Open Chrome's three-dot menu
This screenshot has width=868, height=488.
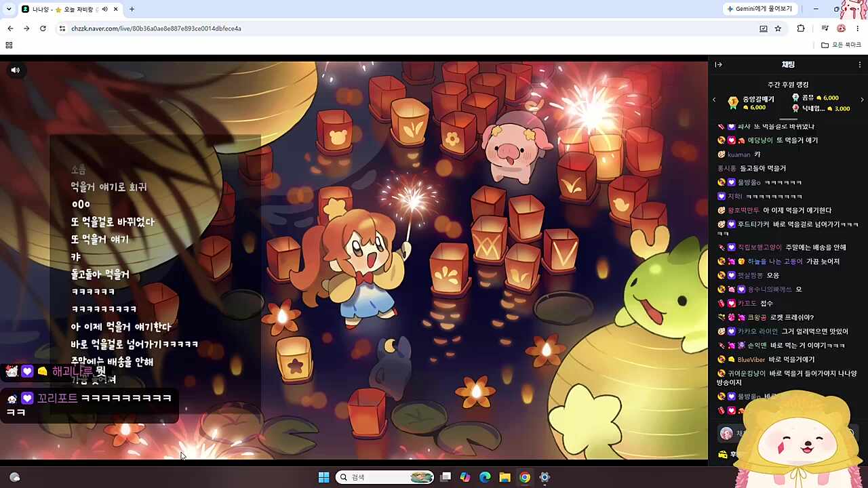858,28
